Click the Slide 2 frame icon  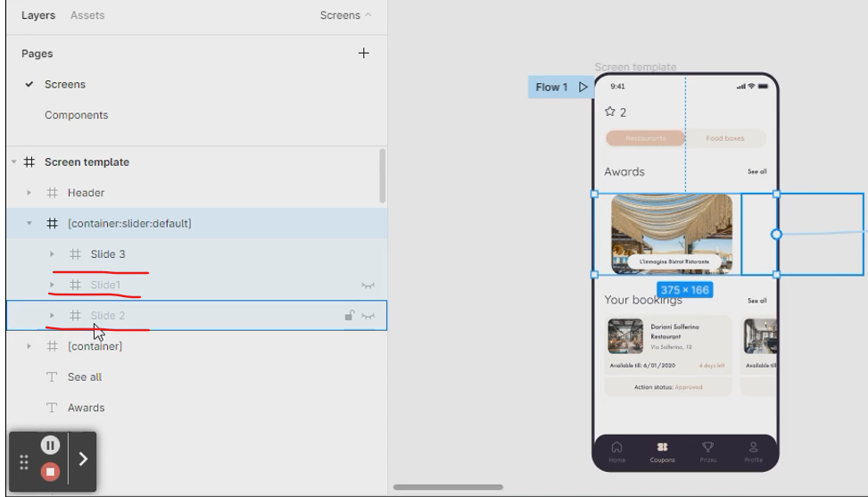[x=75, y=316]
